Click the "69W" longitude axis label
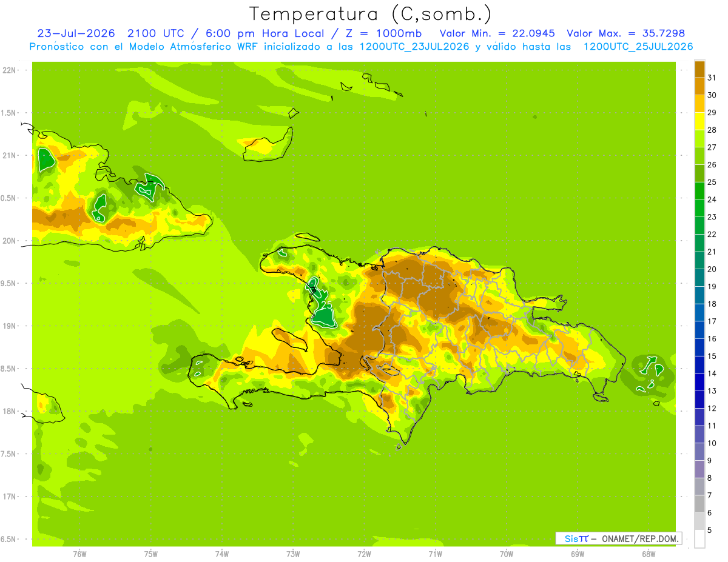Screen dimensions: 728x562 click(578, 554)
